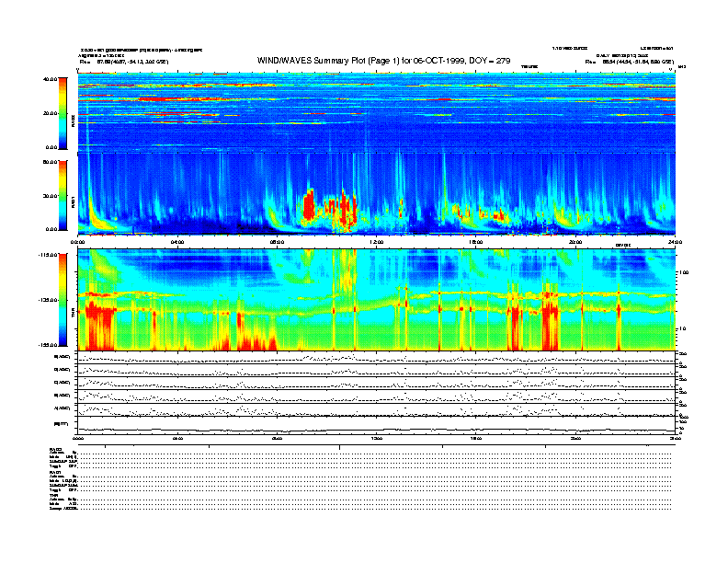Click the large red burst near 09:15 in RAD1

click(309, 205)
